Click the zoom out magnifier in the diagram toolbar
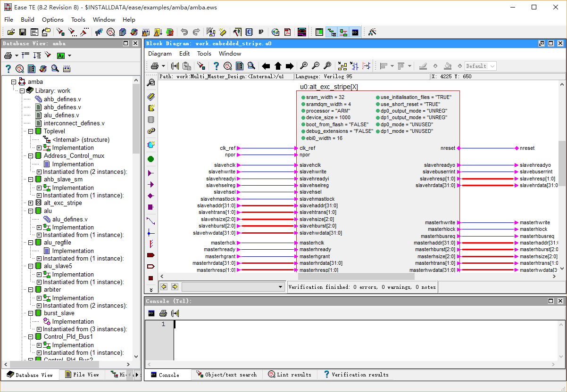 316,66
